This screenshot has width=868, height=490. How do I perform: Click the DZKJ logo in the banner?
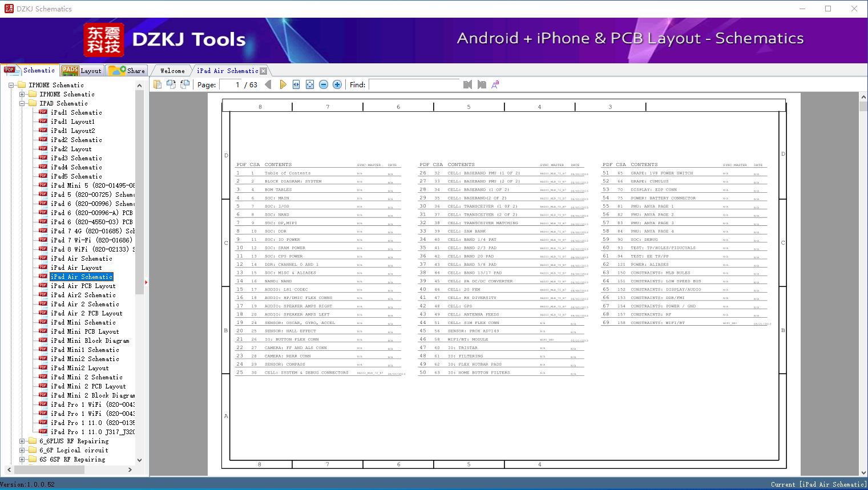point(103,40)
